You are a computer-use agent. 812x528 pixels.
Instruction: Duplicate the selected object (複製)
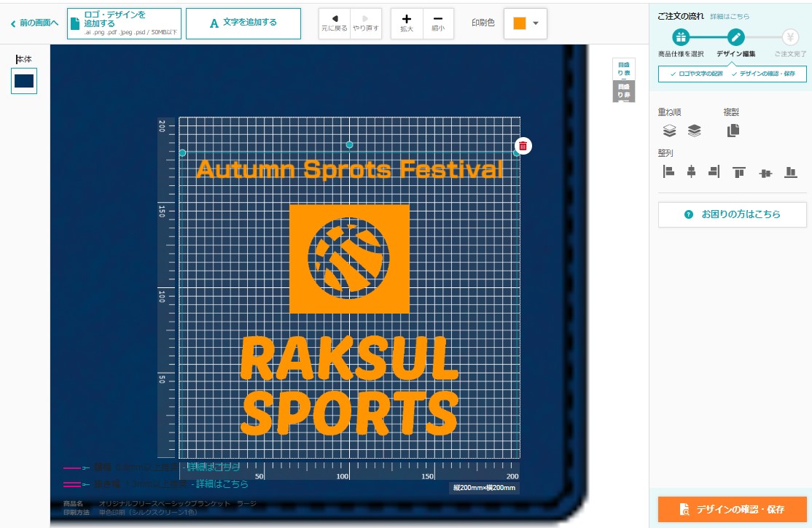[733, 131]
